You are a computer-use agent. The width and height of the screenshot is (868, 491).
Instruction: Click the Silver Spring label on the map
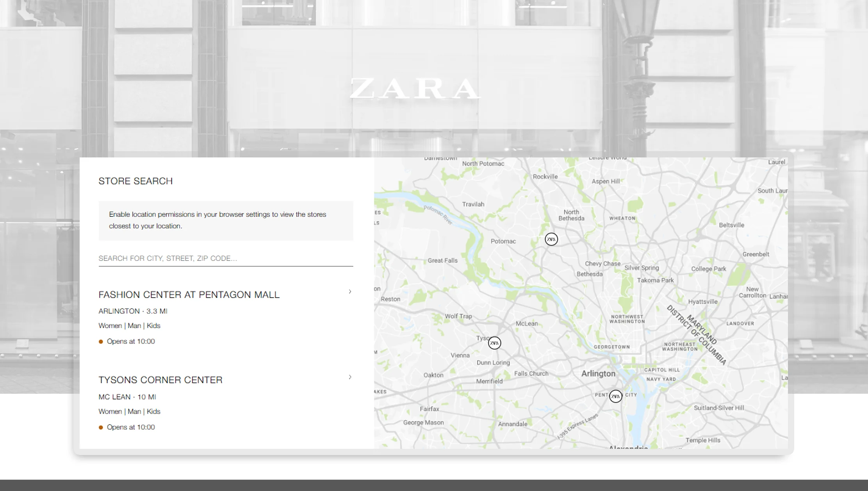click(x=642, y=268)
